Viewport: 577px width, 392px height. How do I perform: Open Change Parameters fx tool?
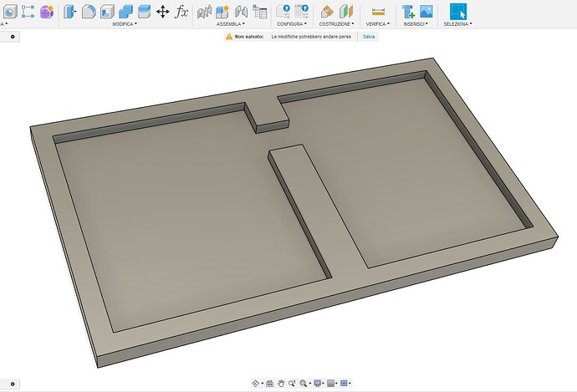[181, 12]
